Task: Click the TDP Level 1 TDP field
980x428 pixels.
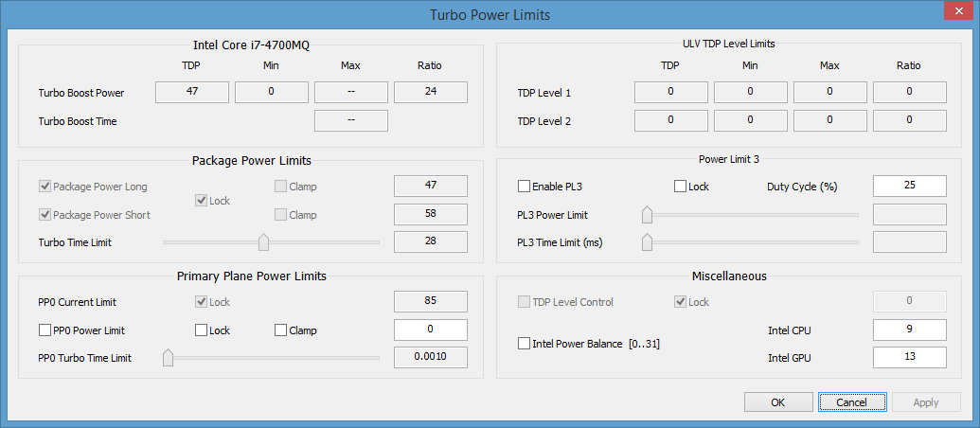Action: (670, 93)
